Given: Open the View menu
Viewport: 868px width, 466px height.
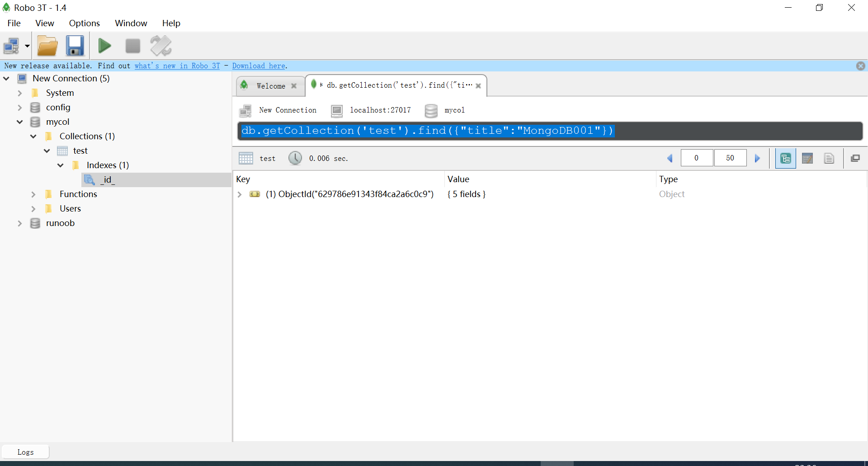Looking at the screenshot, I should pyautogui.click(x=45, y=23).
